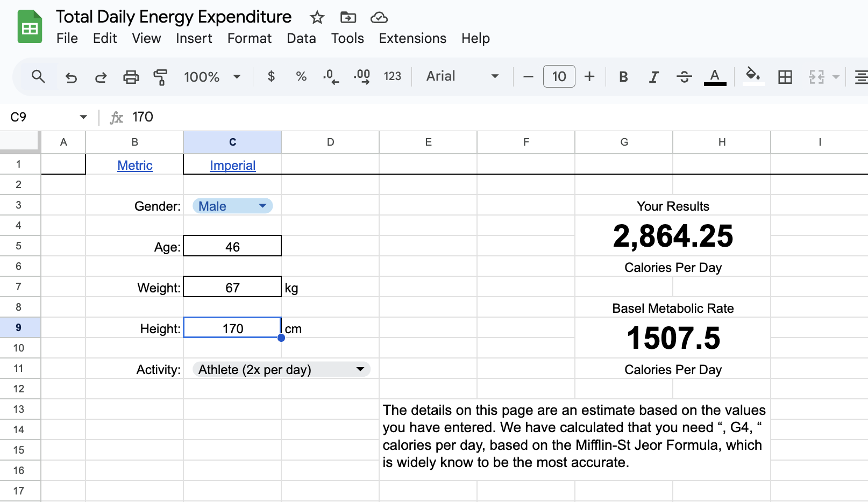Select column G header

coord(624,142)
